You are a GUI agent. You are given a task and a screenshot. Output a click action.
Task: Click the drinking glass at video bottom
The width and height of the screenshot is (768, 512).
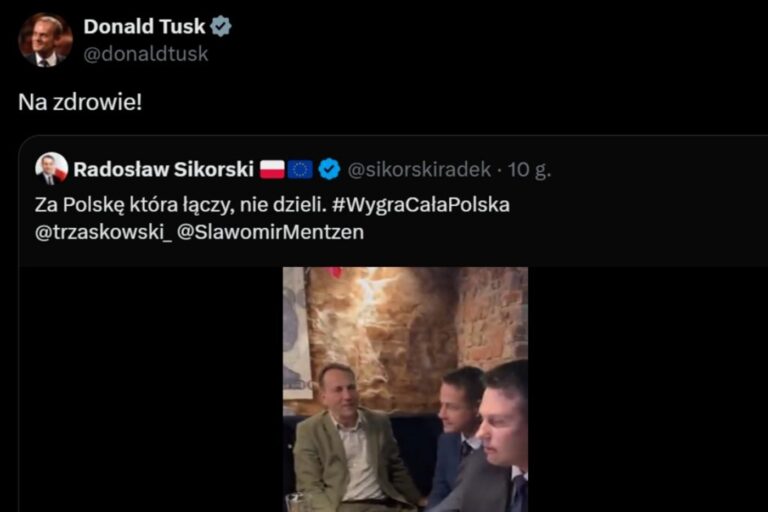[296, 502]
